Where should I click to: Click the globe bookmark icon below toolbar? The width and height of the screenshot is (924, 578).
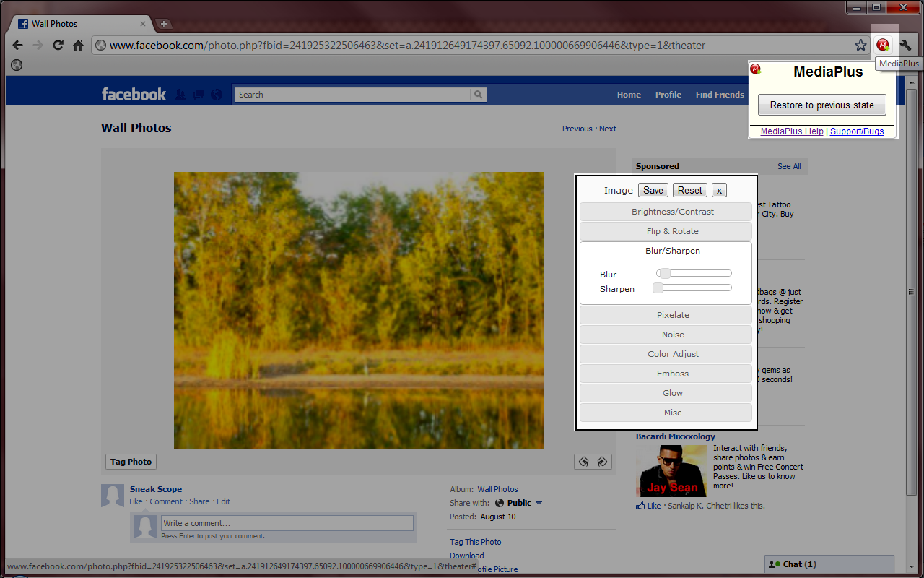tap(17, 65)
